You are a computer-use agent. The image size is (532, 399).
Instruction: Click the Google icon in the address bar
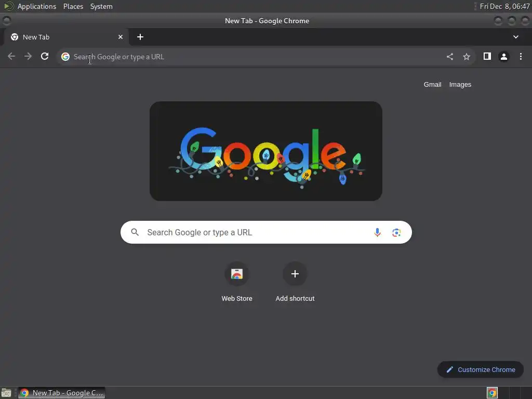tap(65, 57)
